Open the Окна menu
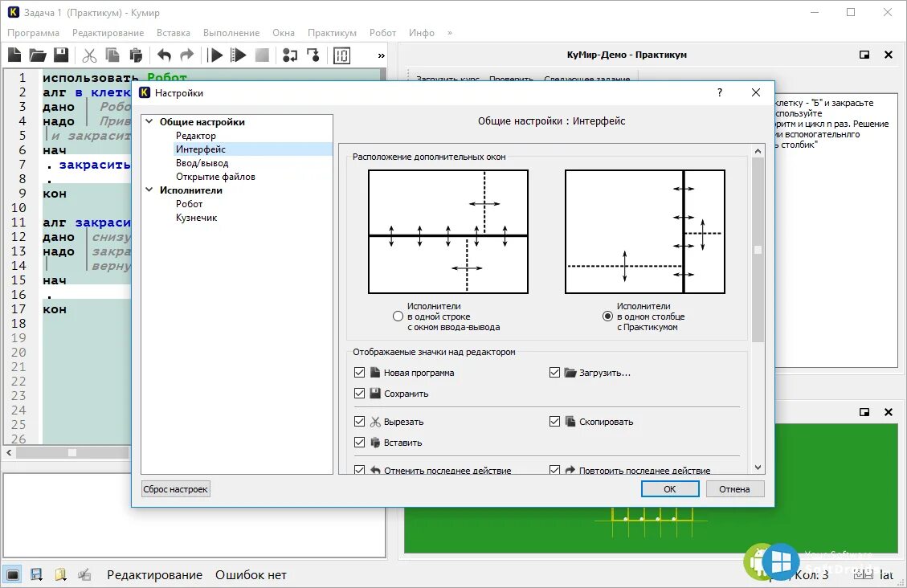 (284, 33)
